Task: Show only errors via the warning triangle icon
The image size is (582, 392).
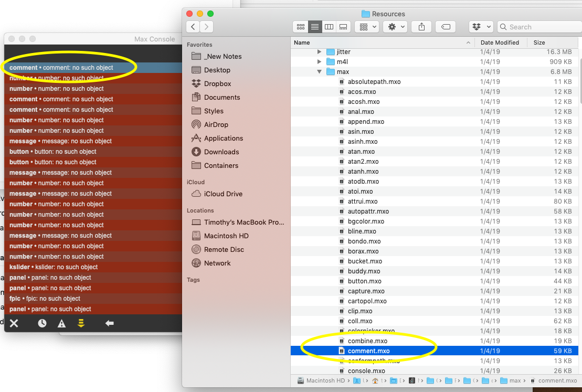Action: 61,324
